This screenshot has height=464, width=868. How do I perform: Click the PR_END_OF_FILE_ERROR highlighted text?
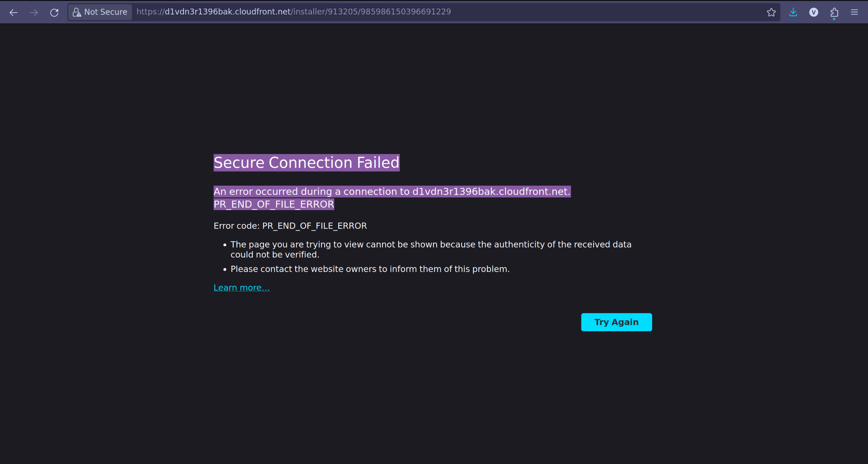274,204
